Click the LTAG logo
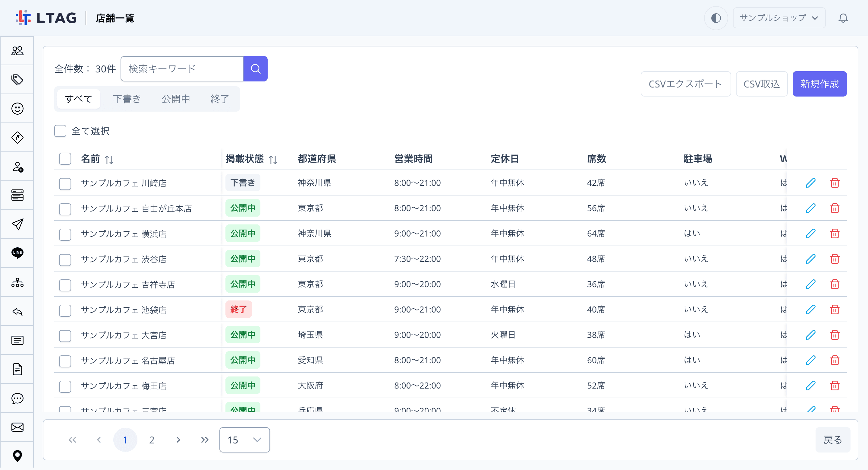The height and width of the screenshot is (470, 868). [x=46, y=18]
